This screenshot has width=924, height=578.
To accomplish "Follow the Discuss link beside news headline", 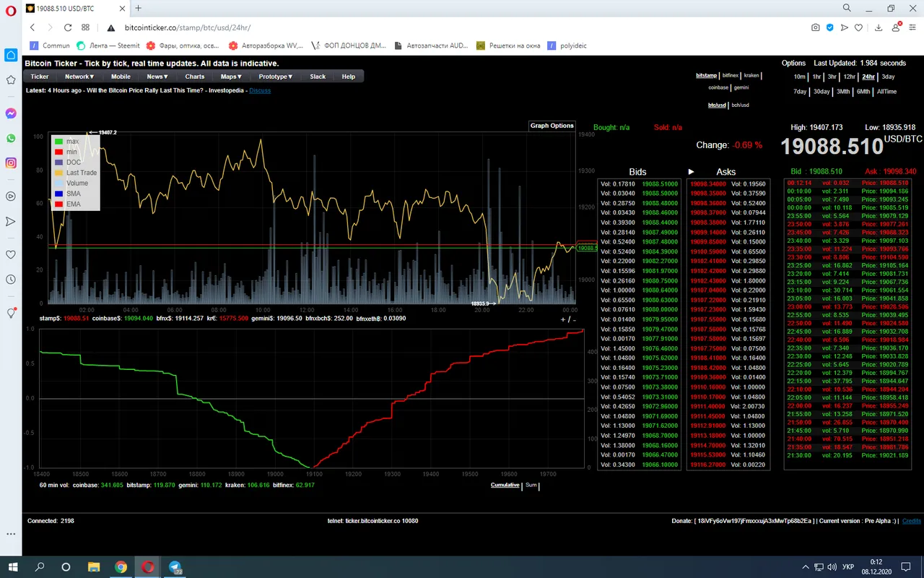I will (260, 90).
